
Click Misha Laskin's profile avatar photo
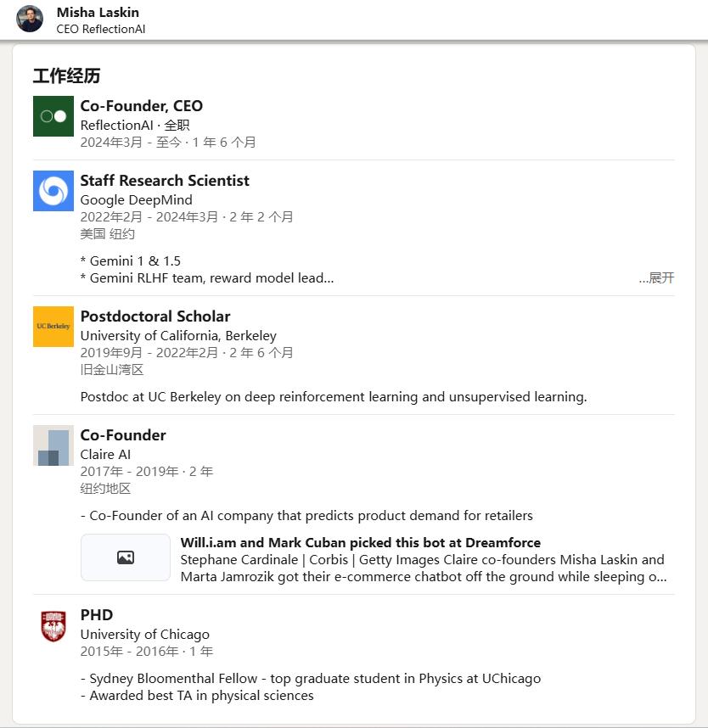point(30,19)
